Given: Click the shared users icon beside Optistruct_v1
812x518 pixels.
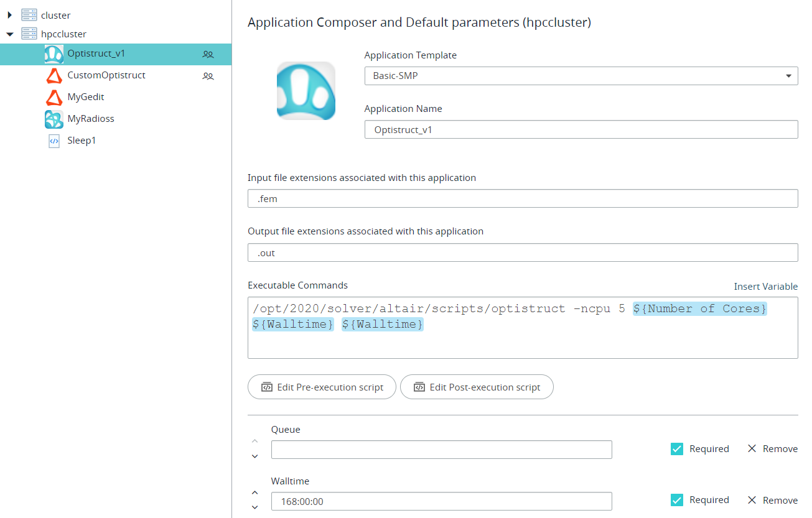Looking at the screenshot, I should 208,55.
